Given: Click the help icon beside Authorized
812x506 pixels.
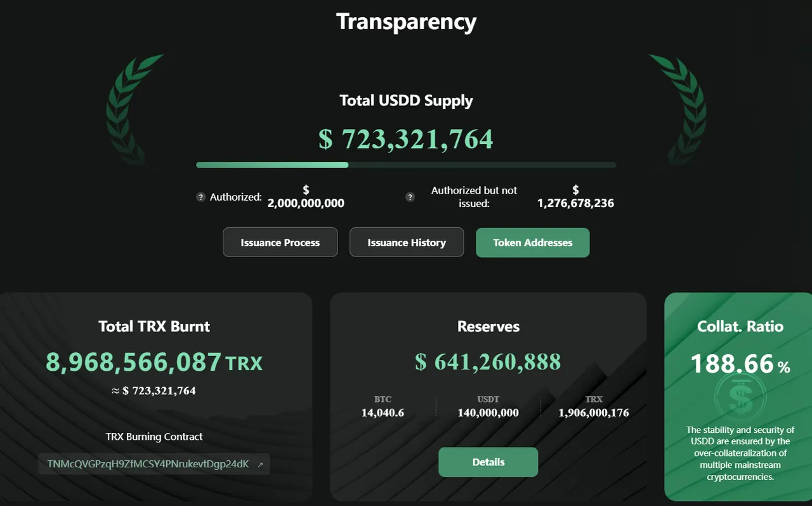Looking at the screenshot, I should [200, 197].
